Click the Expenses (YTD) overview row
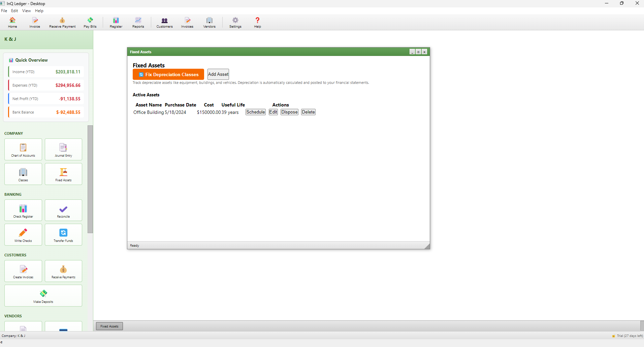This screenshot has width=644, height=347. tap(46, 85)
